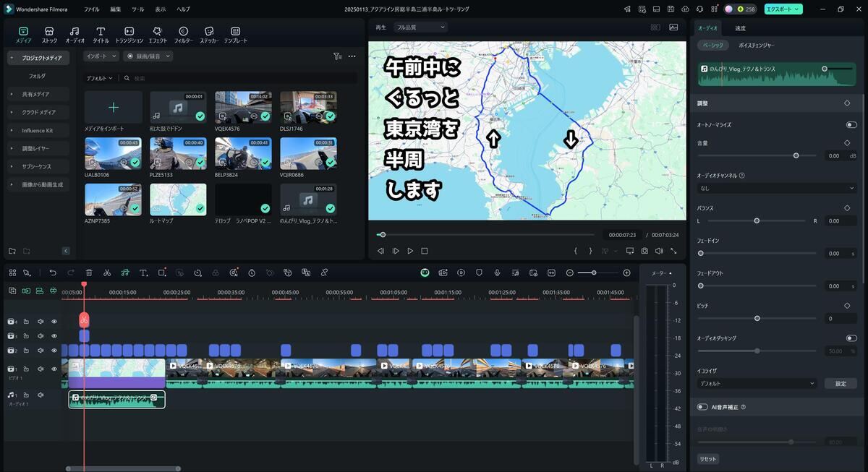Click the 音量 volume slider handle

coord(796,155)
